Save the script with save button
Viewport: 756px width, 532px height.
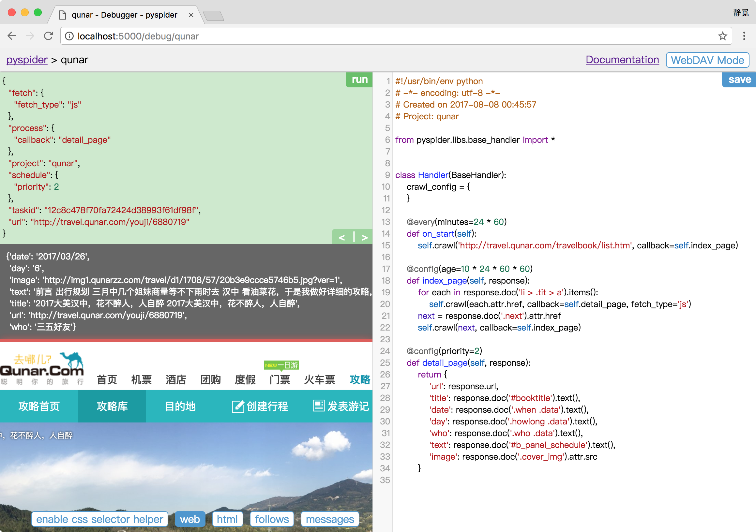click(x=739, y=80)
